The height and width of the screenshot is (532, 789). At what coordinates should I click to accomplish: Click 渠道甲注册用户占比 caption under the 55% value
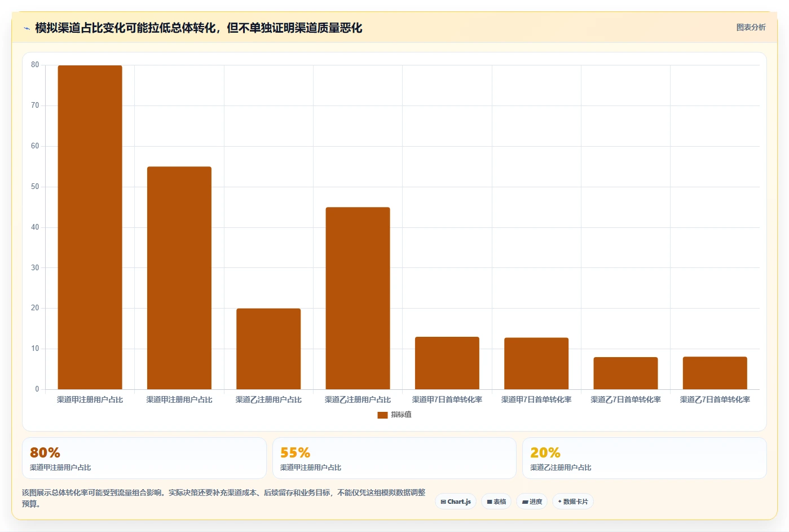[311, 468]
